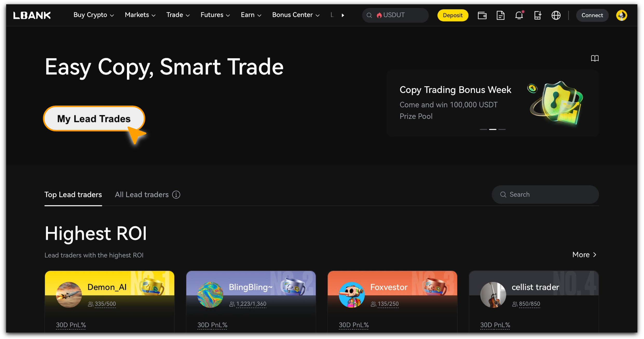Screen dimensions: 644x339
Task: Click the Demon_AI trader name
Action: [107, 287]
